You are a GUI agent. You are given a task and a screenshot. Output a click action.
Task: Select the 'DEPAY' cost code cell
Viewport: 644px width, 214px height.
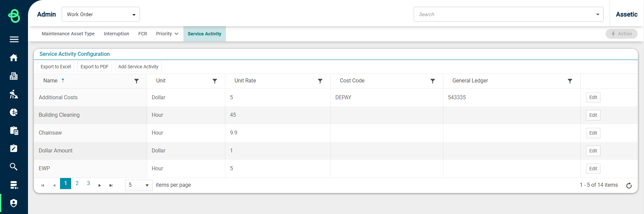pos(387,97)
